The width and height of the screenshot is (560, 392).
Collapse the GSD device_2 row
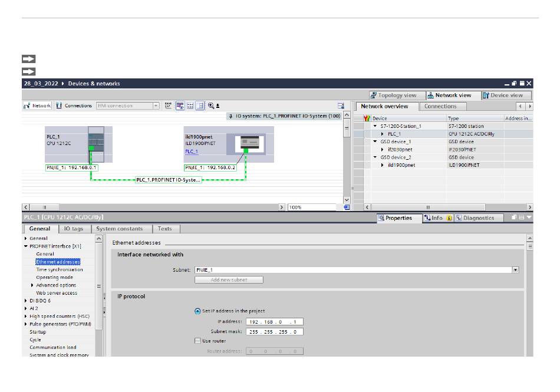pos(375,157)
